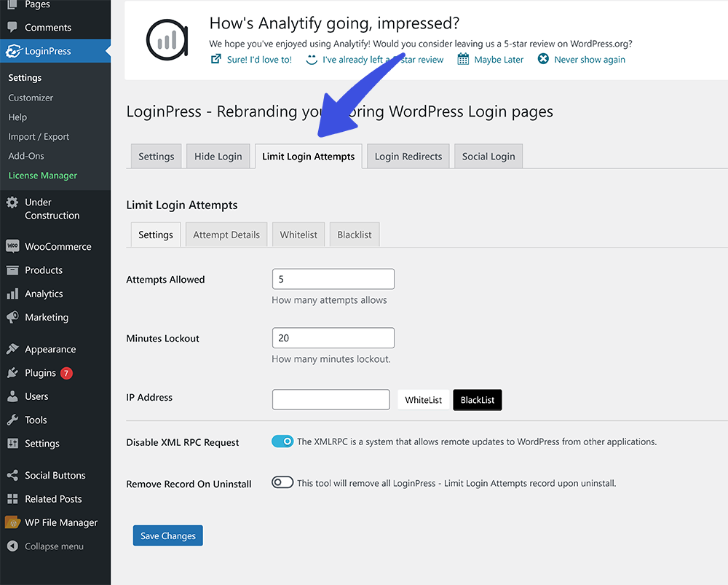Click the sidebar Settings sliders icon
728x585 pixels.
(12, 443)
